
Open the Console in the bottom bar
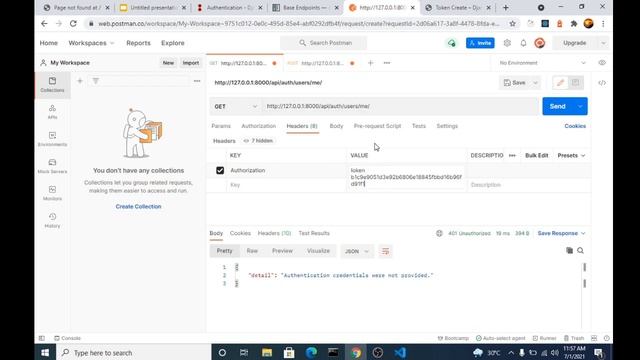pyautogui.click(x=67, y=338)
